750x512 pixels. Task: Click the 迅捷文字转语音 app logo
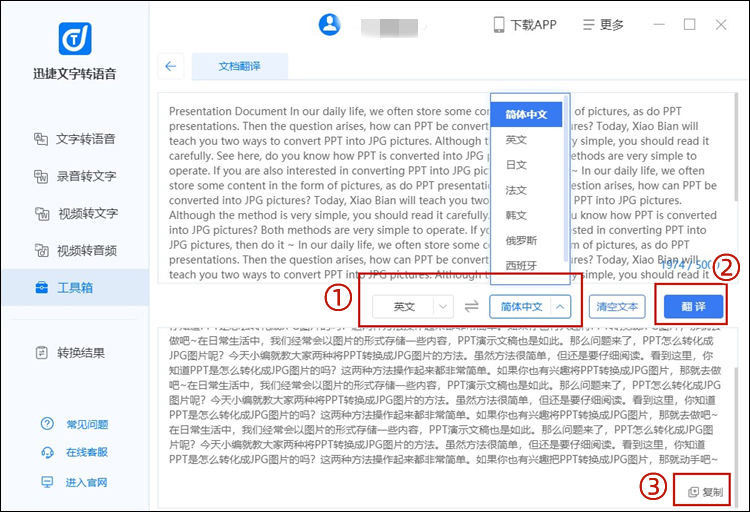(x=74, y=39)
